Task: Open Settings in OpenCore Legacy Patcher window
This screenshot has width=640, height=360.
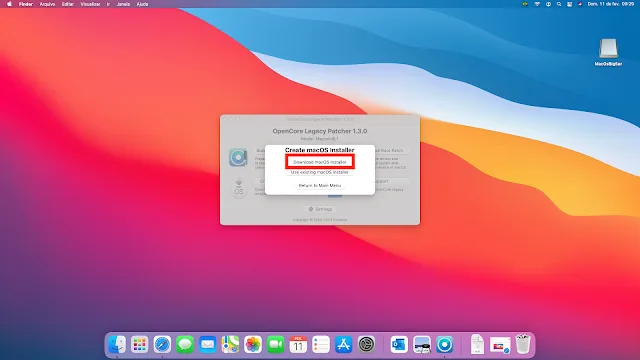Action: [x=320, y=209]
